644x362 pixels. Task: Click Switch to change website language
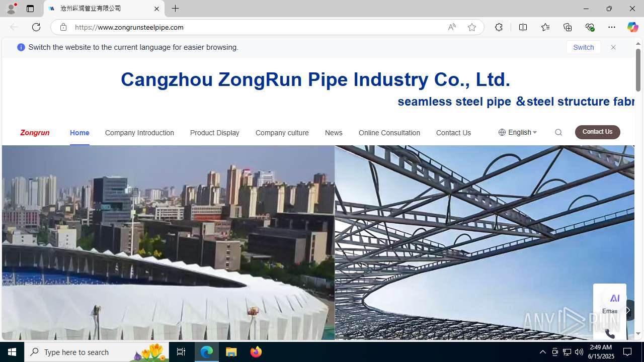click(x=584, y=47)
